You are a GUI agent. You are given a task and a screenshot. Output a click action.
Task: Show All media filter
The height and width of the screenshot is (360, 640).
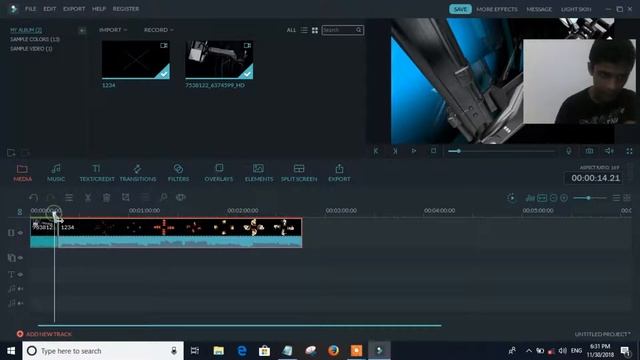coord(291,30)
